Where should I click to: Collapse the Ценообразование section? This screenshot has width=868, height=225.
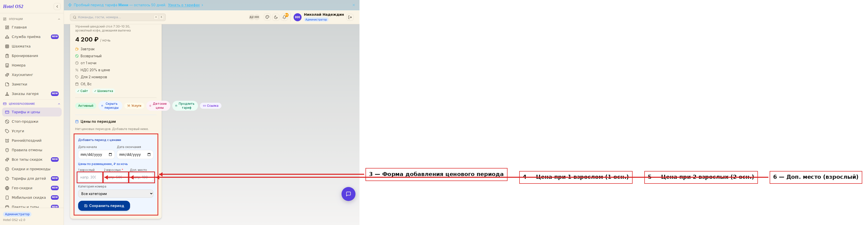(x=59, y=104)
